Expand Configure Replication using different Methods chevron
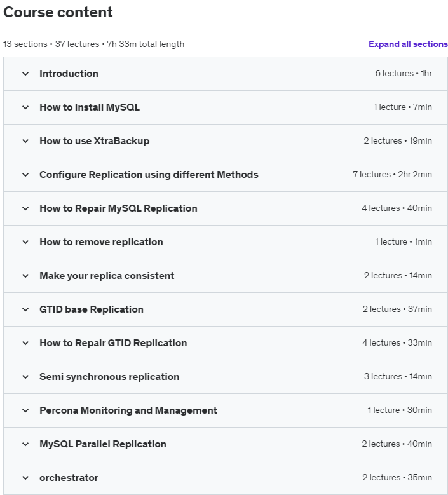 tap(25, 175)
